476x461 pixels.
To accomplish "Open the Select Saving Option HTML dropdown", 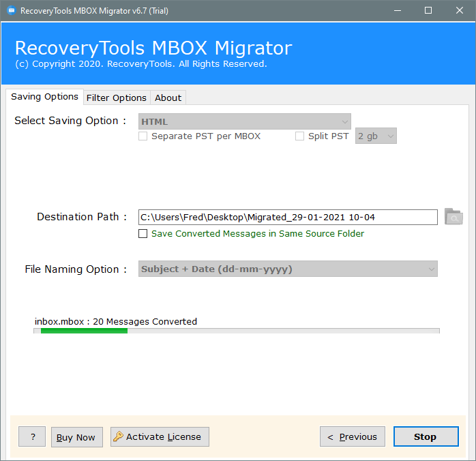I will (245, 121).
